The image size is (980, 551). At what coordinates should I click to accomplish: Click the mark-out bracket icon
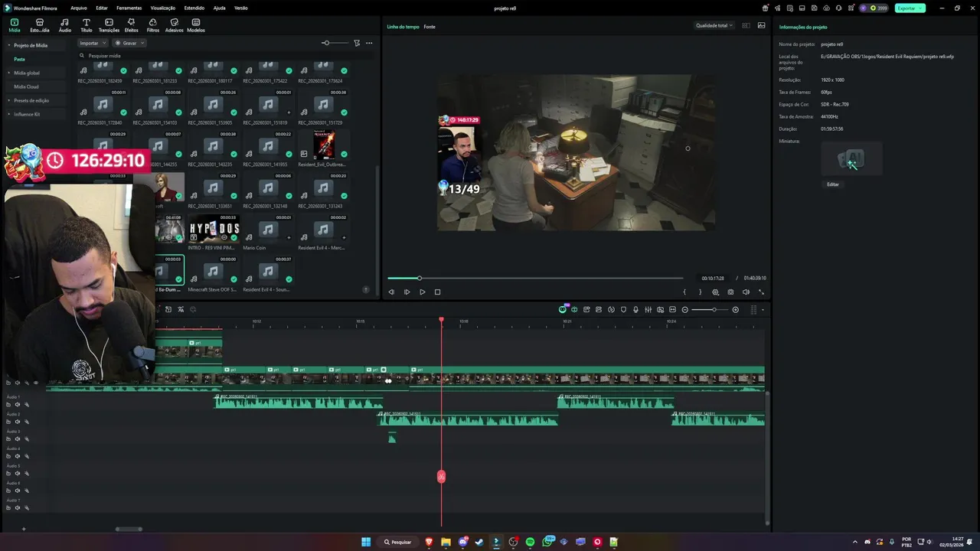[x=700, y=292]
